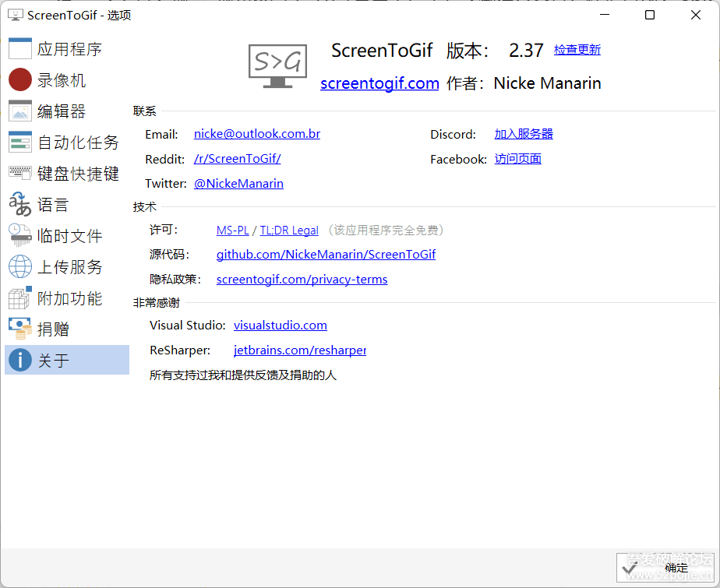Click the 键盘快捷键 keyboard icon

pyautogui.click(x=20, y=173)
